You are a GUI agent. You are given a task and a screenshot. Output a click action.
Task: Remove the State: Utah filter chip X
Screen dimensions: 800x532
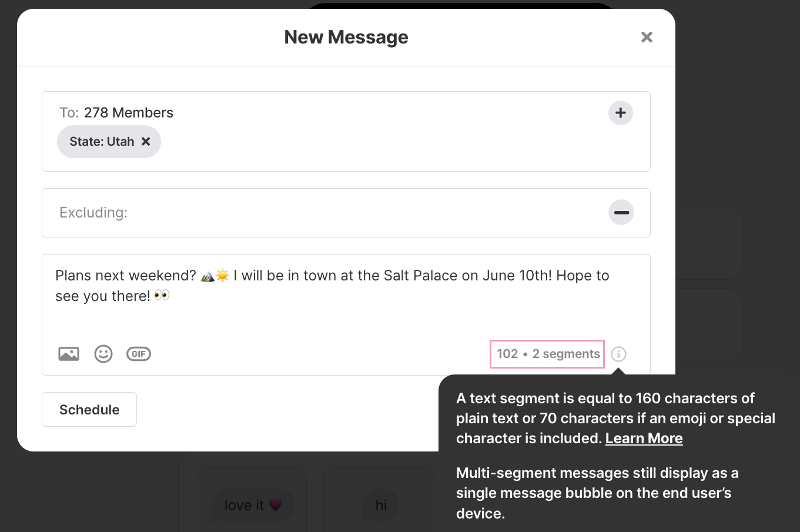pyautogui.click(x=146, y=142)
